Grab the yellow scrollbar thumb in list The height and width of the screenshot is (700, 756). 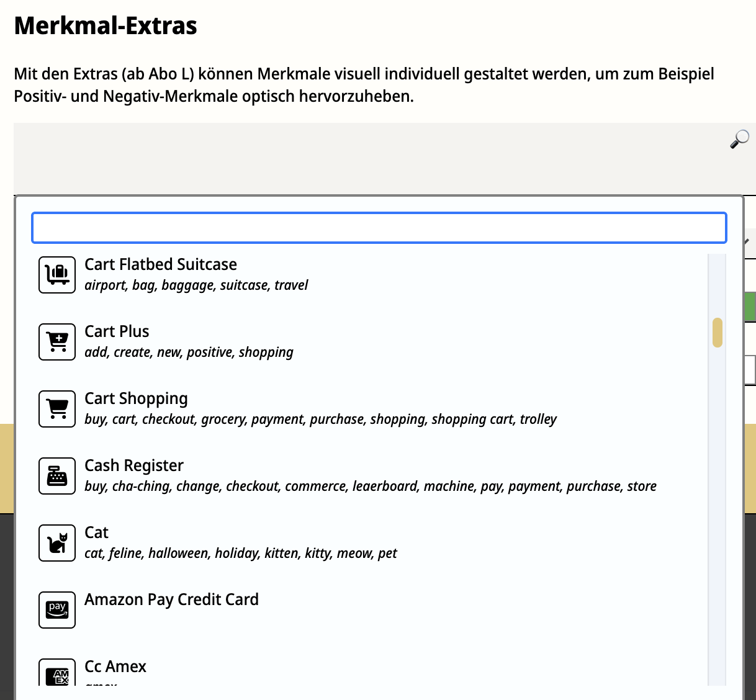[x=718, y=333]
